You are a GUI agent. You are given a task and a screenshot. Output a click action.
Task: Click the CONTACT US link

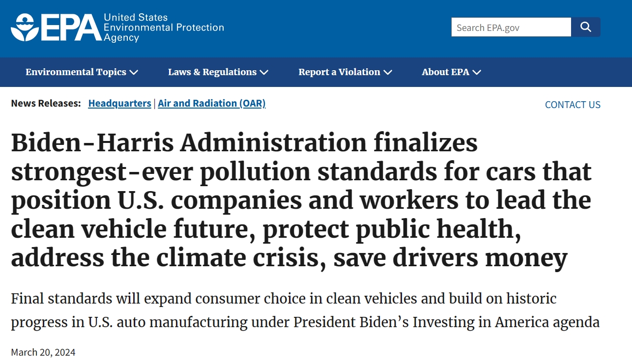point(573,105)
